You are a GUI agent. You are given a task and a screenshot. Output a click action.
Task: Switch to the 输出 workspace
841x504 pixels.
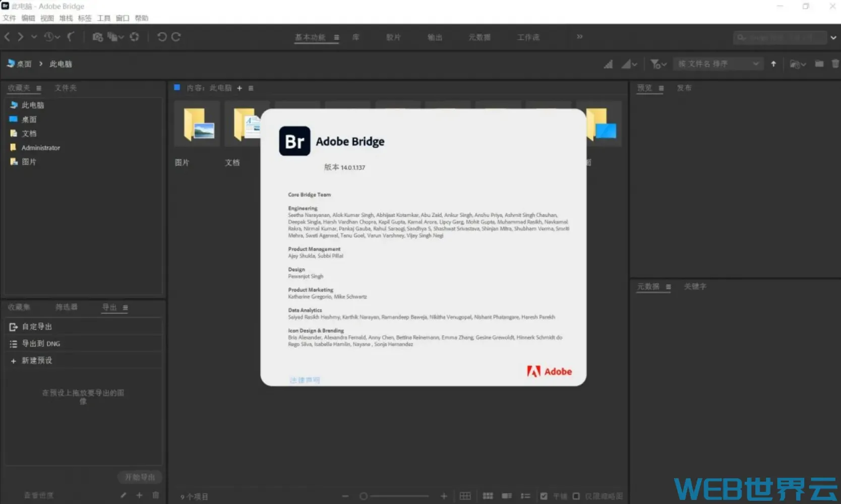435,37
